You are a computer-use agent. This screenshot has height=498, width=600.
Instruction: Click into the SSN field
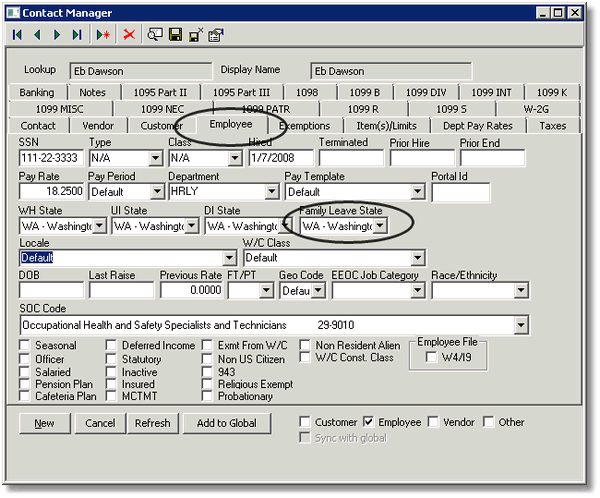51,158
